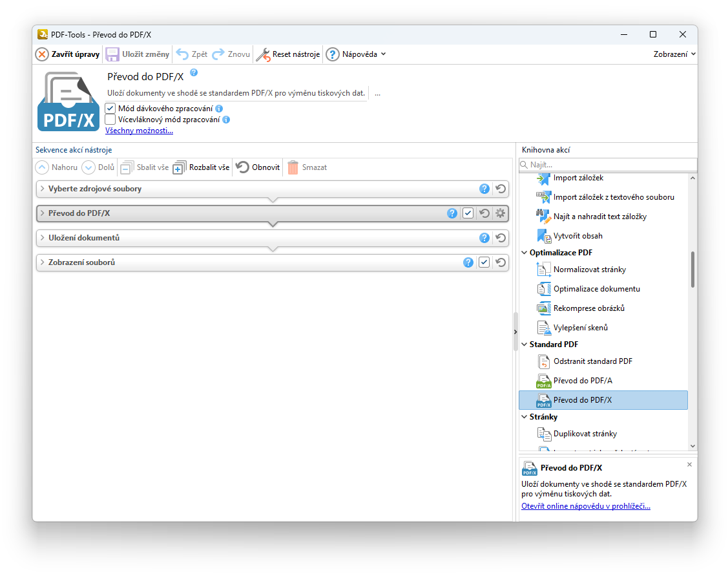Click the Zpět undo arrow
This screenshot has height=574, width=728.
coord(182,54)
